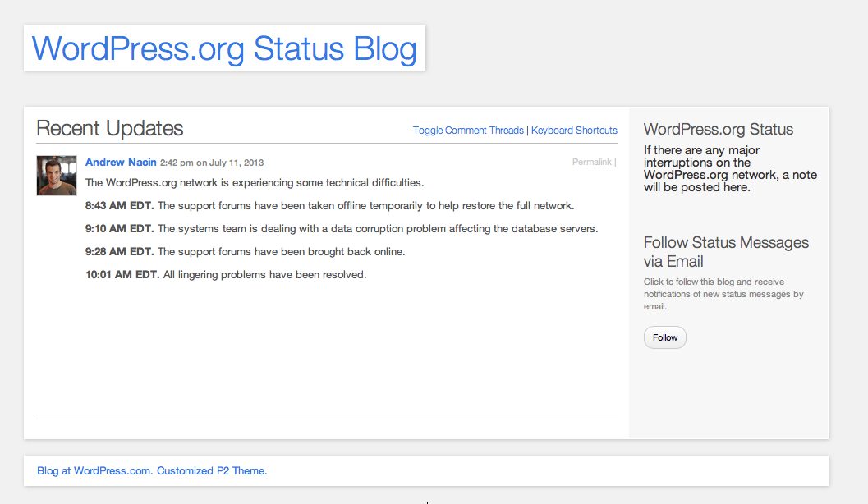Screen dimensions: 868x504
Task: Click the '10:01 AM EDT.' update line
Action: 225,274
